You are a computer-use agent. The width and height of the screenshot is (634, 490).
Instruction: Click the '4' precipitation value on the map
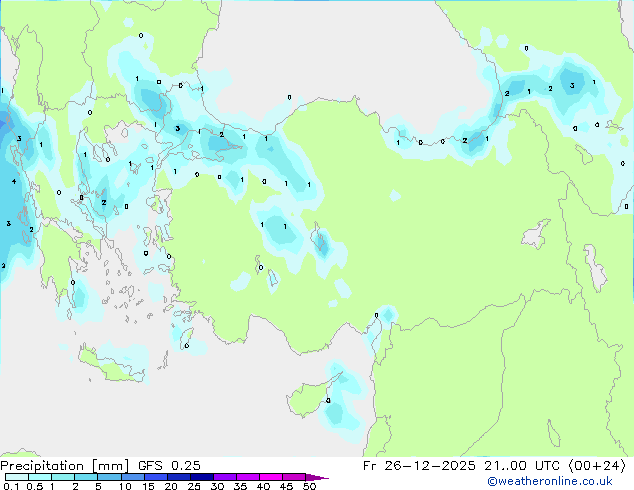pos(14,182)
